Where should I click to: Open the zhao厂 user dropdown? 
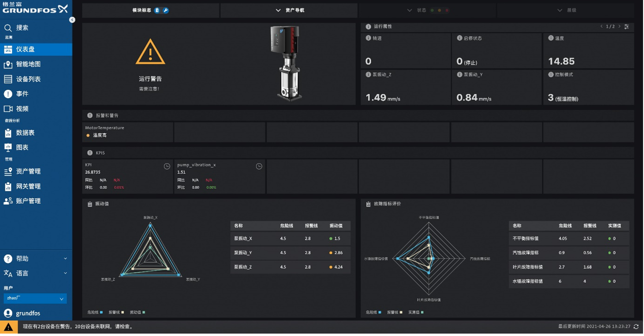35,299
